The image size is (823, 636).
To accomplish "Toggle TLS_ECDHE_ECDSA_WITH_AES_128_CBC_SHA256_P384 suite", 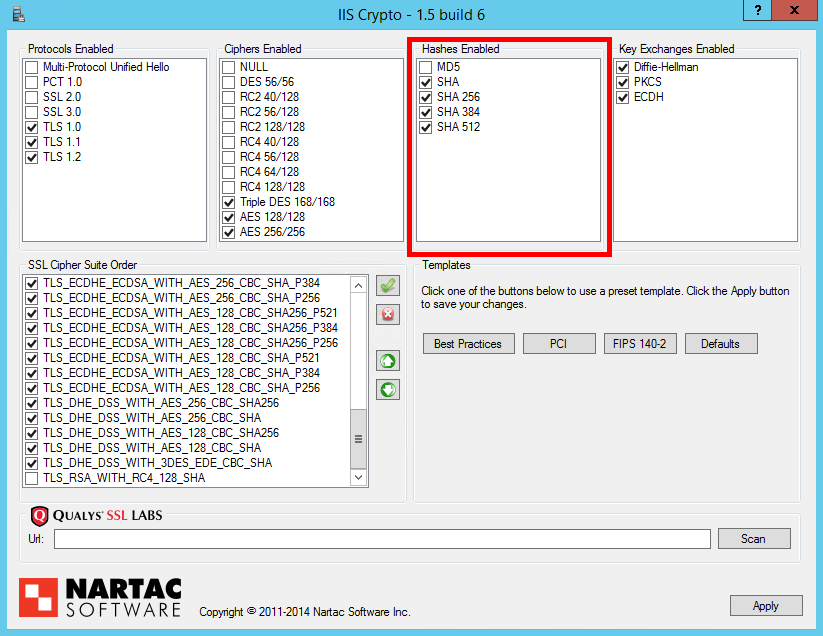I will tap(32, 328).
